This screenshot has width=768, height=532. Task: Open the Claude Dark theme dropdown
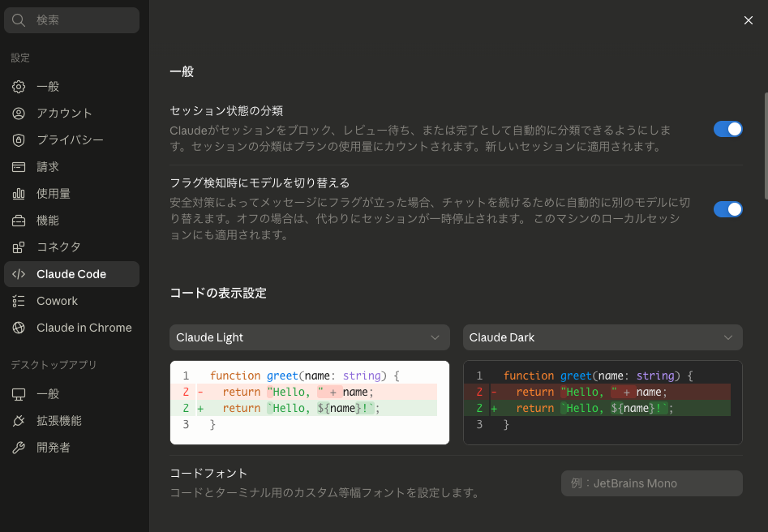click(603, 337)
